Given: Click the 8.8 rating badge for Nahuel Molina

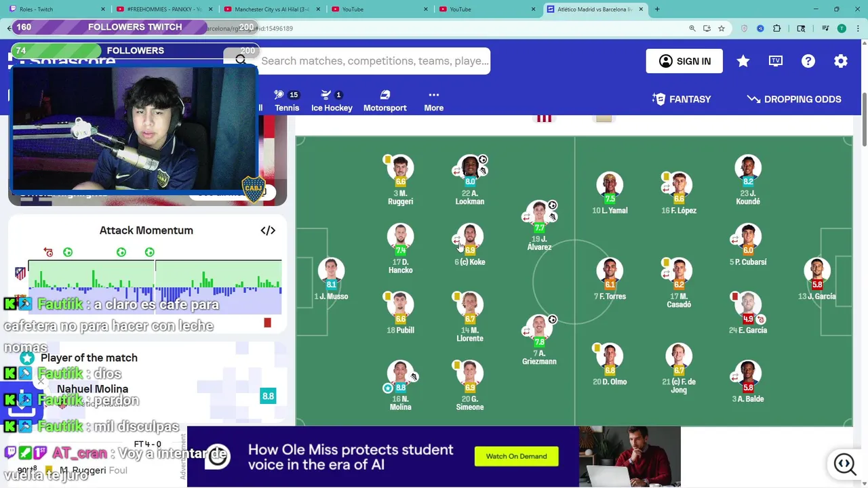Looking at the screenshot, I should click(x=268, y=396).
